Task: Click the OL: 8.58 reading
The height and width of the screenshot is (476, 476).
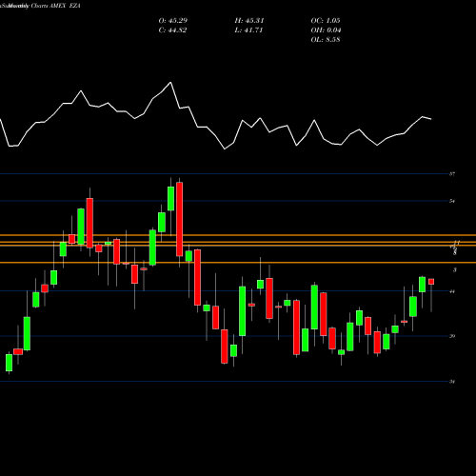Action: pos(326,40)
